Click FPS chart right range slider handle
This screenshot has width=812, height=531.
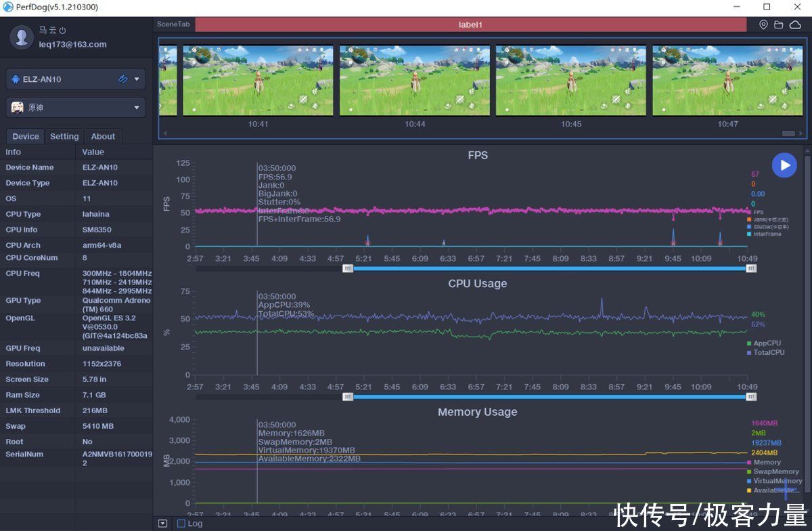point(750,268)
